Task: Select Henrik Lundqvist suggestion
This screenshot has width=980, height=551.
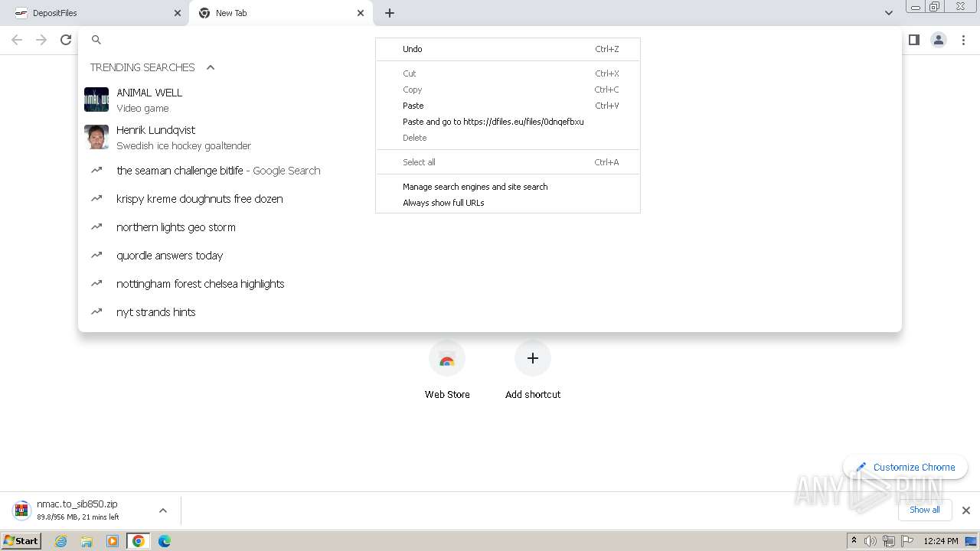Action: click(490, 137)
